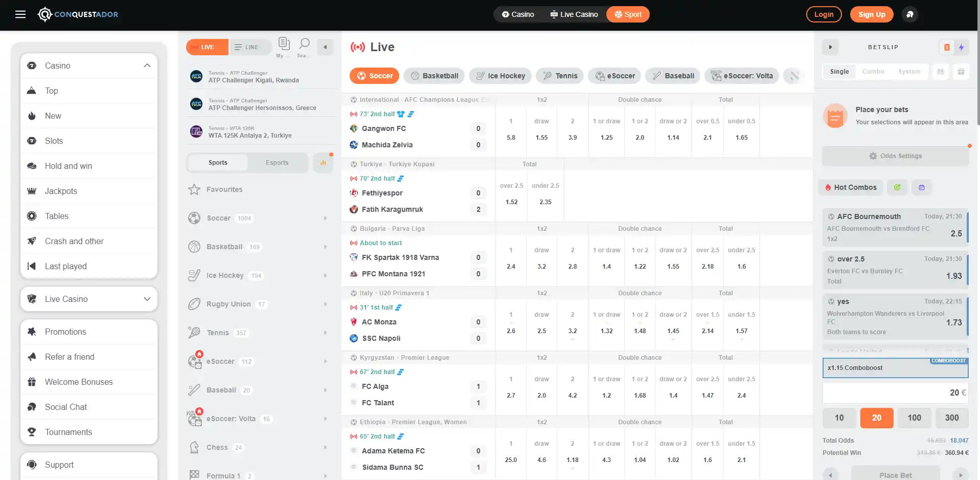The height and width of the screenshot is (480, 980).
Task: Open the green target combos icon
Action: click(897, 187)
